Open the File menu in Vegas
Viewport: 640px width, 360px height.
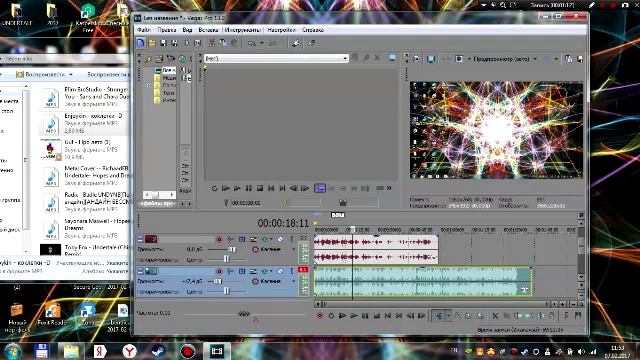click(144, 30)
